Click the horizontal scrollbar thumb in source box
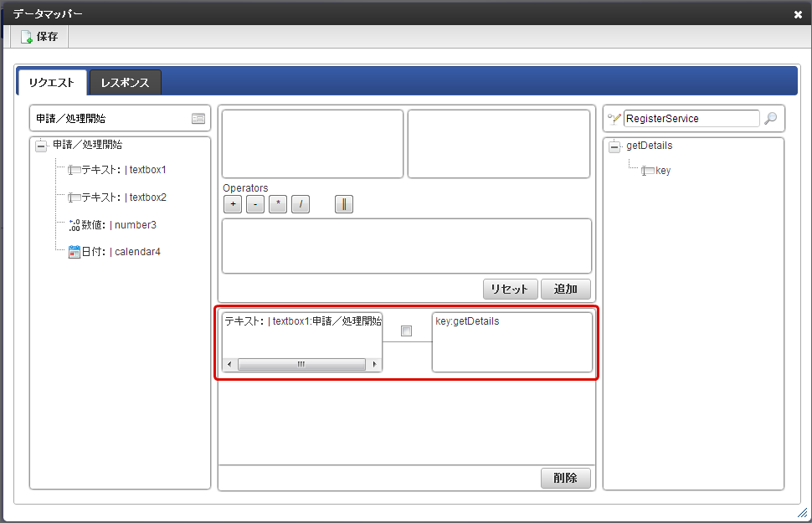This screenshot has height=523, width=812. click(301, 365)
